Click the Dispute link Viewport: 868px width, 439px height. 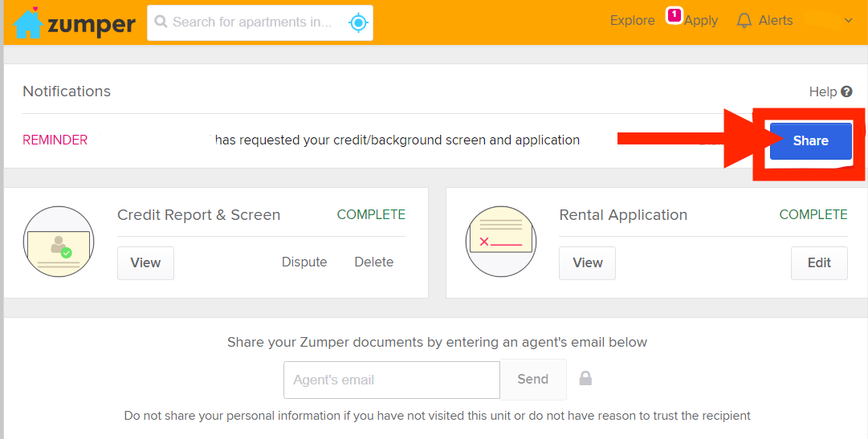[x=304, y=262]
